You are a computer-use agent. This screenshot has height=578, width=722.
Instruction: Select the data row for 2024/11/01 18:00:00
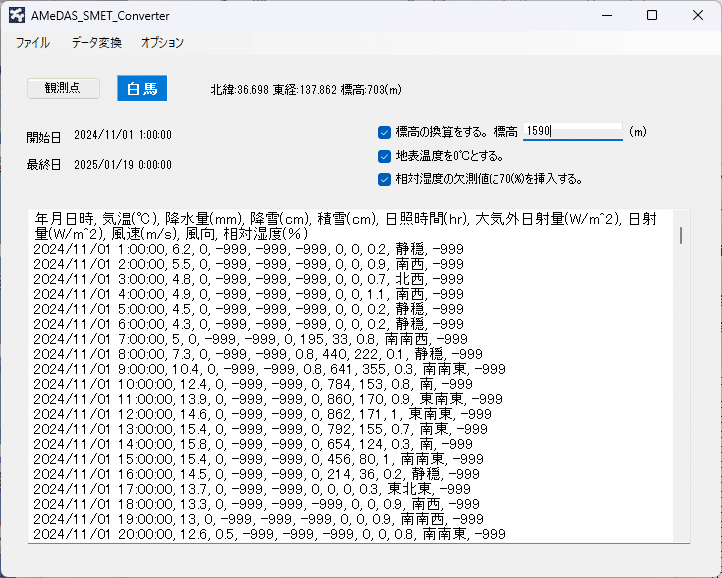point(256,504)
